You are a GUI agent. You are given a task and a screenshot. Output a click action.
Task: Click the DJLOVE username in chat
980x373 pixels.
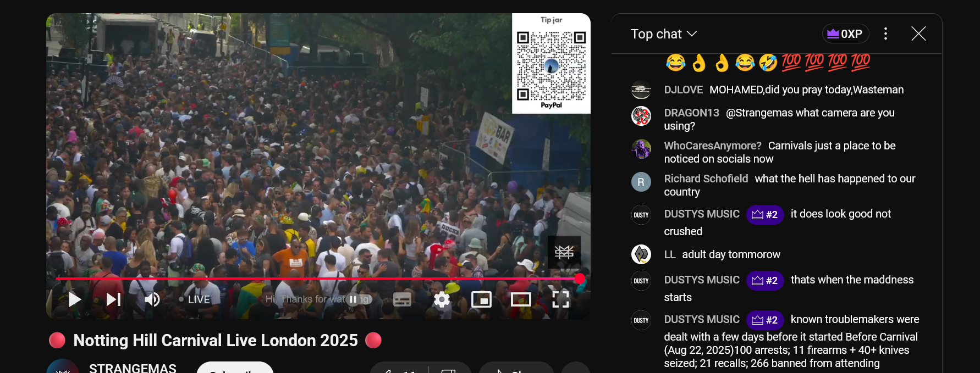pos(683,90)
